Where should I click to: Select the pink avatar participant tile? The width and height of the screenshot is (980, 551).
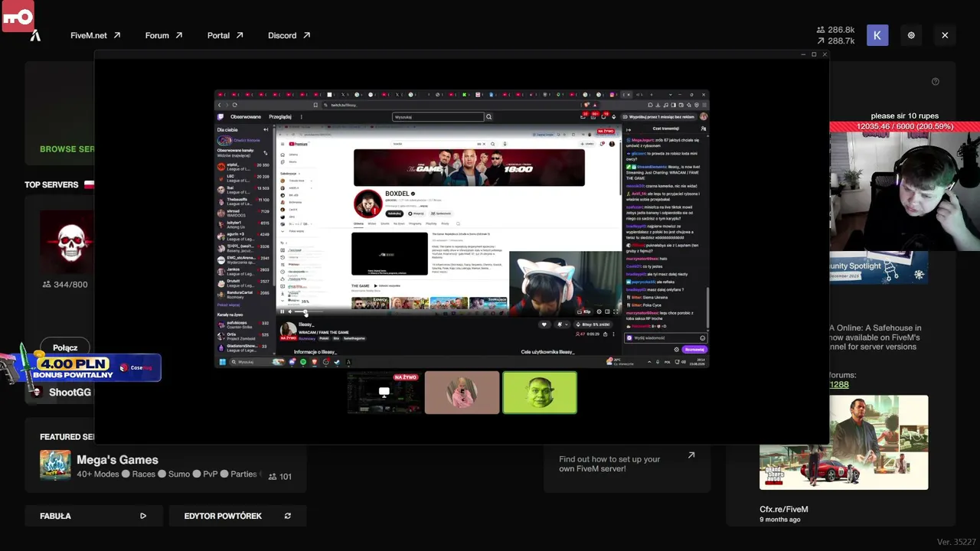pyautogui.click(x=462, y=393)
